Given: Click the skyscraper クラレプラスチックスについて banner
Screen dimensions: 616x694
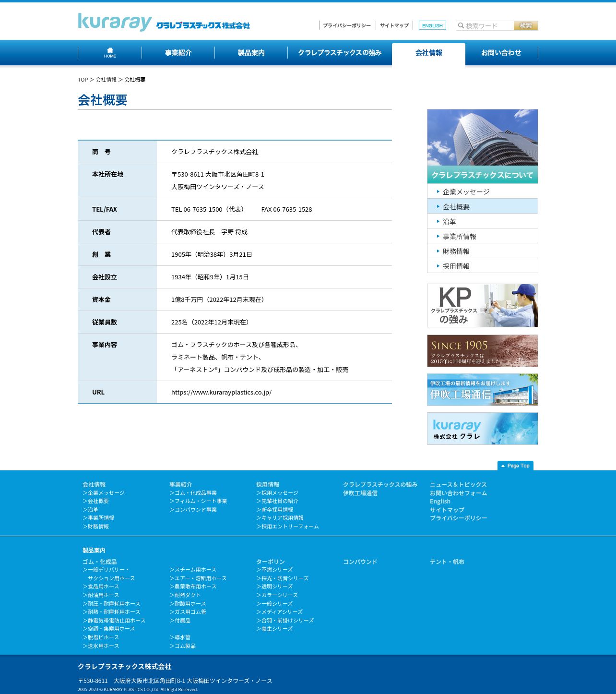Looking at the screenshot, I should click(483, 146).
